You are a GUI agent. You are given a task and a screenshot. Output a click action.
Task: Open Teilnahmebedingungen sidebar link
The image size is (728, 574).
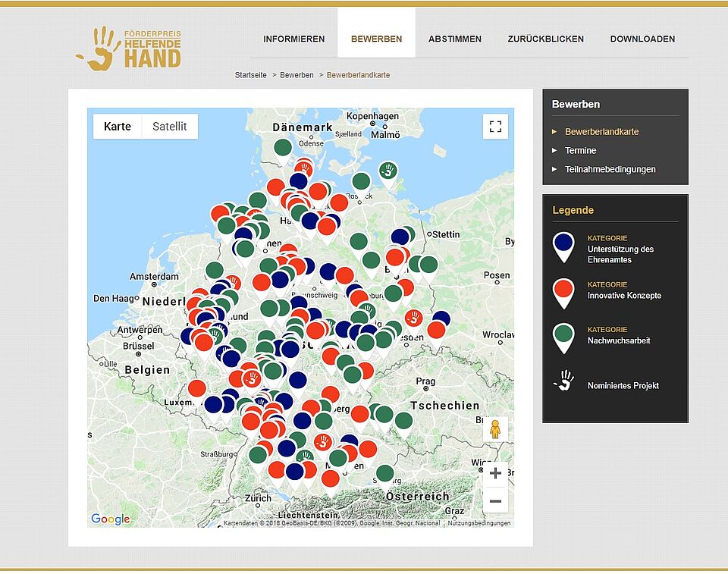click(x=610, y=169)
